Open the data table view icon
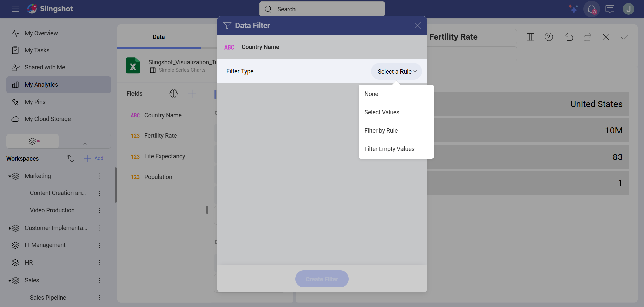Viewport: 644px width, 307px height. point(530,37)
